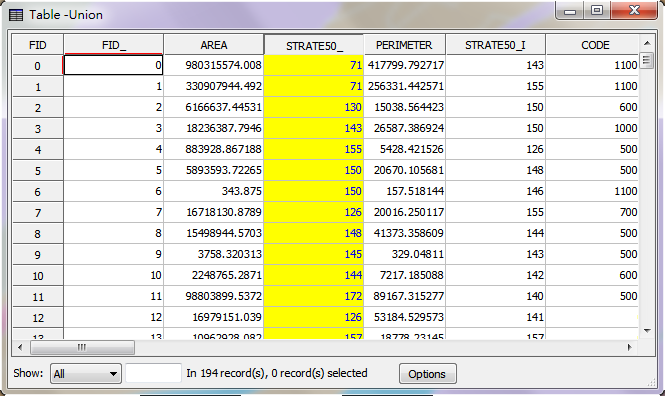Image resolution: width=665 pixels, height=396 pixels.
Task: Select the PERIMETER column header
Action: (405, 45)
